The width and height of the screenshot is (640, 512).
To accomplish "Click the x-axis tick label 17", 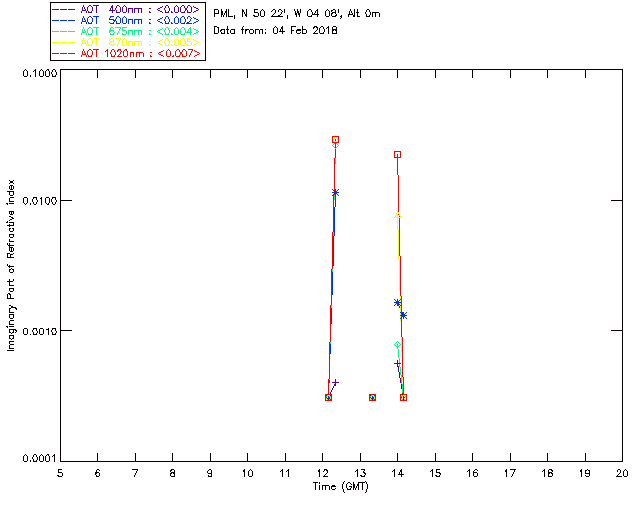I will 510,473.
